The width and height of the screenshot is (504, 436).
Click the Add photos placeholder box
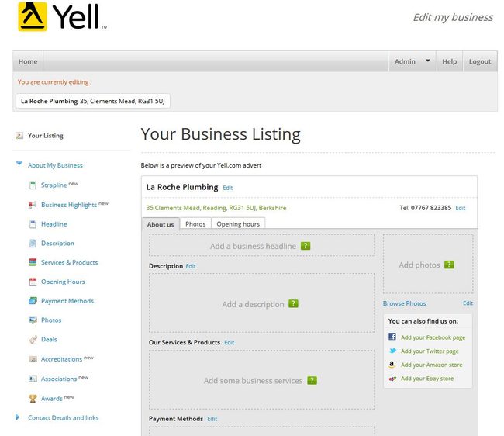[428, 264]
